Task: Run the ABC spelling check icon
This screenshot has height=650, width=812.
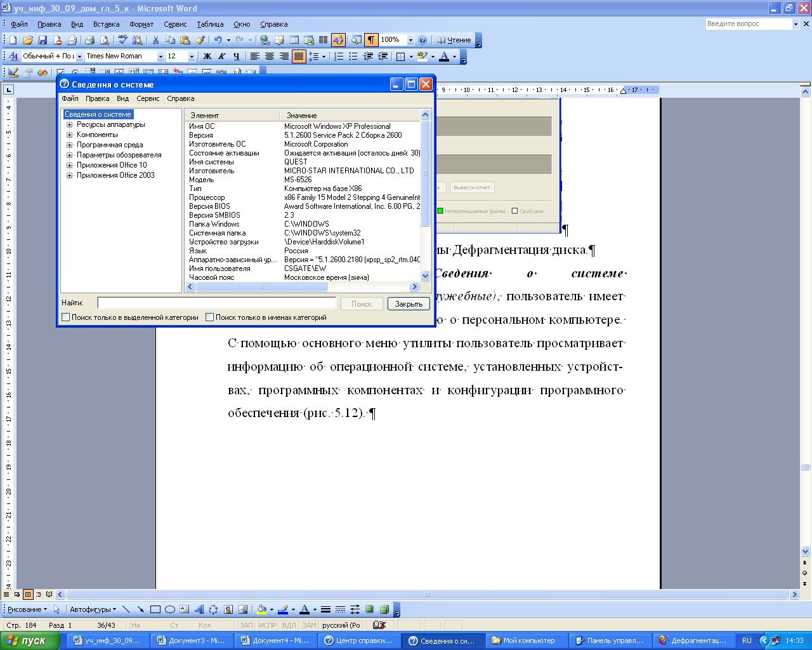Action: click(x=123, y=40)
